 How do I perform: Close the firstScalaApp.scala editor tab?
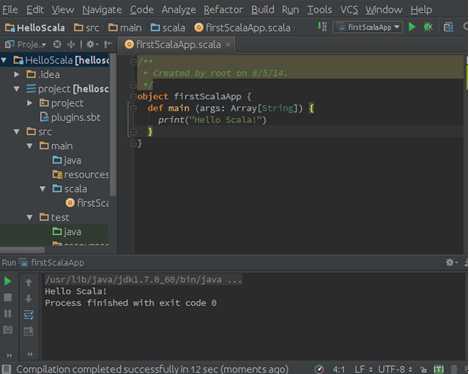coord(228,44)
